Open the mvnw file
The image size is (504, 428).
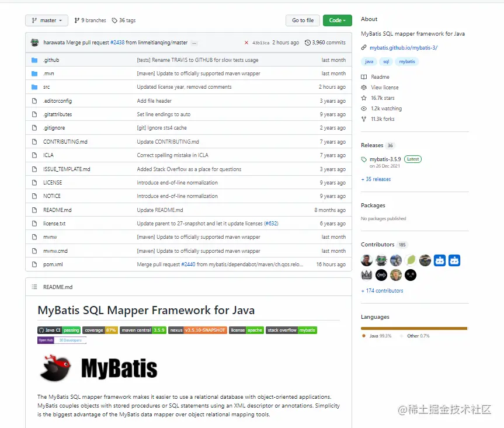click(x=50, y=237)
